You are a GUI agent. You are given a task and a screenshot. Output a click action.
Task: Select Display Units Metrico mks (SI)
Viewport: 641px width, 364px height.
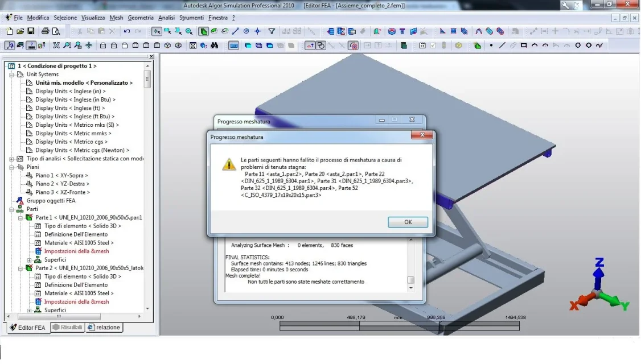[x=77, y=125]
